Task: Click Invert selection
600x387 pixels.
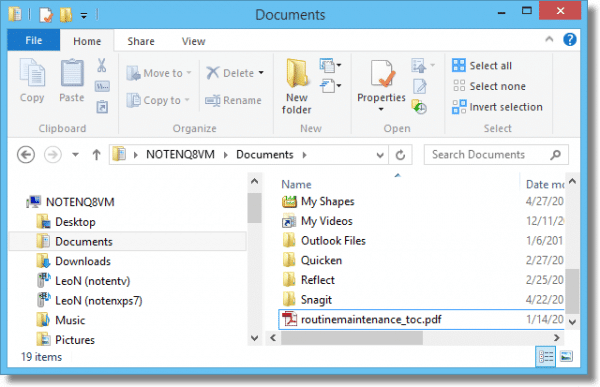Action: click(497, 107)
